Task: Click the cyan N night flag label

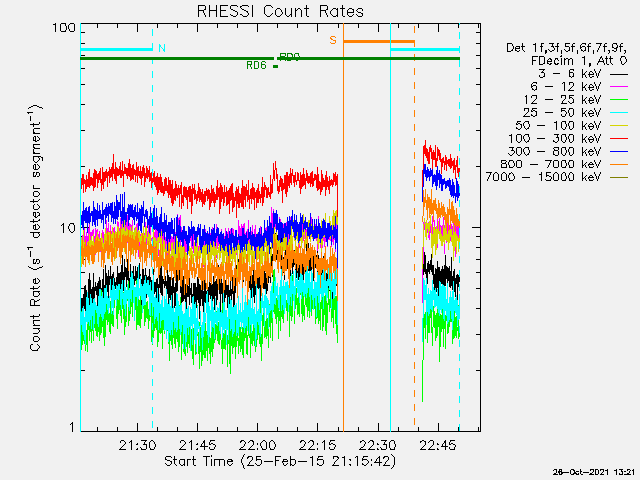Action: (162, 48)
